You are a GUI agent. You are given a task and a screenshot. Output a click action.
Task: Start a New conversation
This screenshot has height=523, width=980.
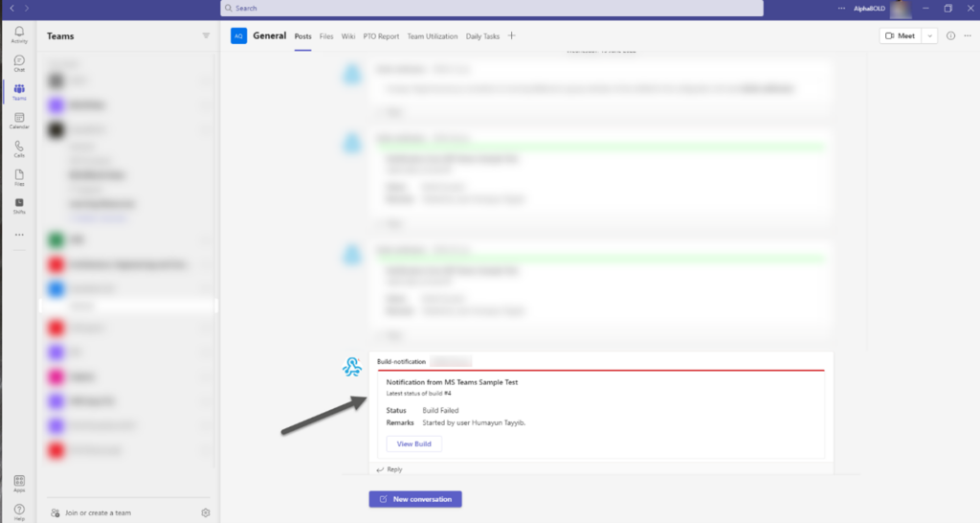coord(415,499)
